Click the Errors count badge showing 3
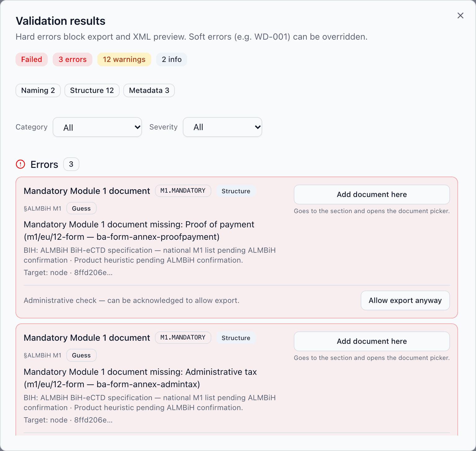 [x=71, y=164]
